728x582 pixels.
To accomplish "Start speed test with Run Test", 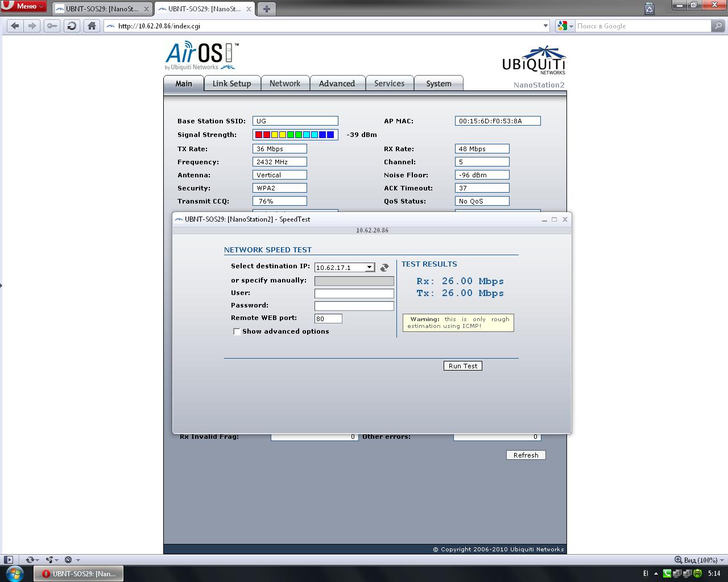I will (463, 366).
